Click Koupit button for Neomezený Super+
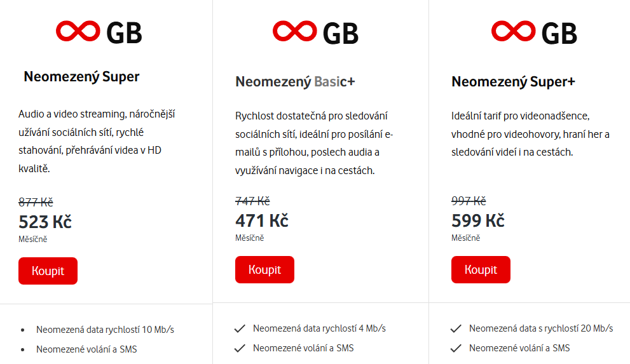The height and width of the screenshot is (364, 630). pyautogui.click(x=481, y=269)
